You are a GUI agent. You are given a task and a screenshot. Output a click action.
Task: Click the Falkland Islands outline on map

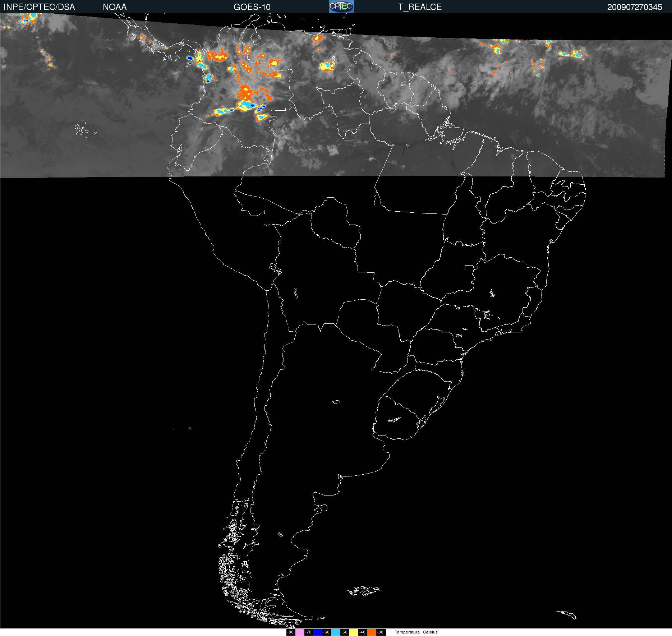[364, 590]
